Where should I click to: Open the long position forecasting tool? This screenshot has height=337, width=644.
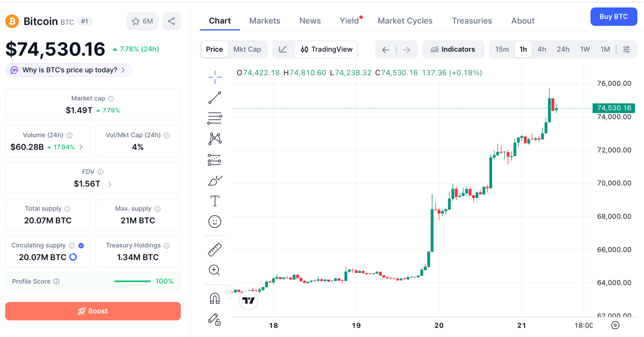click(x=215, y=160)
